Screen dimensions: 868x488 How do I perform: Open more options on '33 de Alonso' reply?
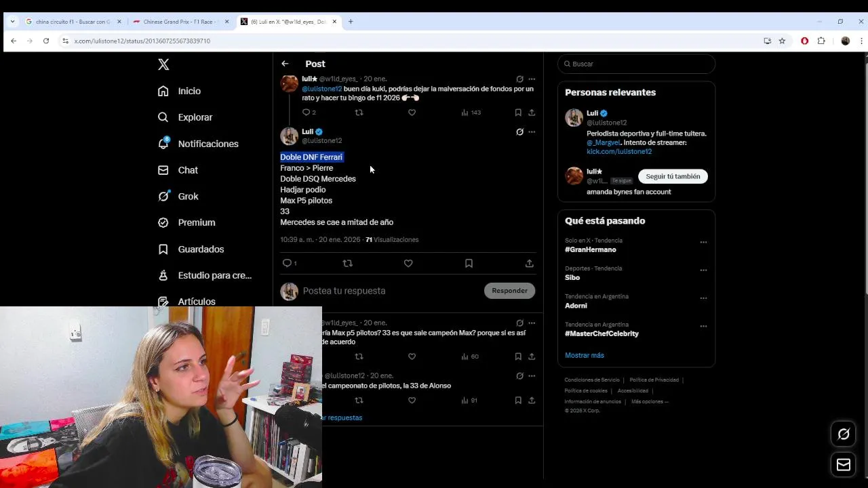(x=532, y=375)
